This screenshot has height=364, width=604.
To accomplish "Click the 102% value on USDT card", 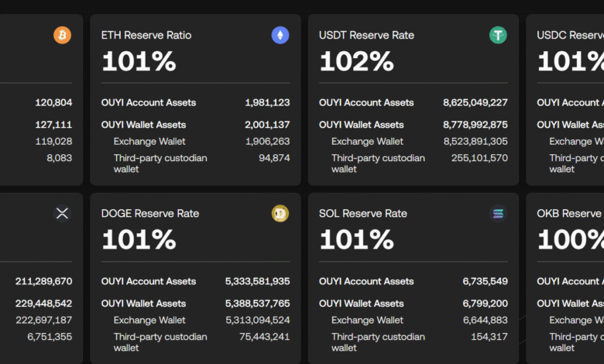I will click(357, 61).
